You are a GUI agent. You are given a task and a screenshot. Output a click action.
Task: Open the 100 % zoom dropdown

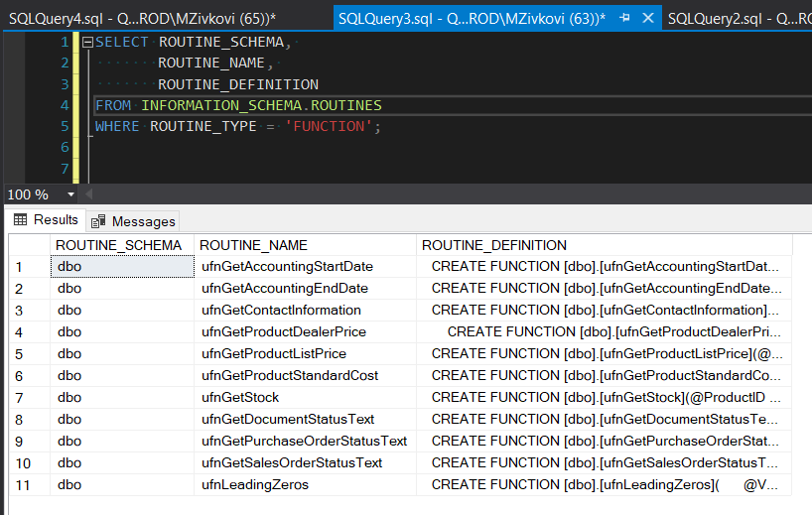click(x=70, y=194)
